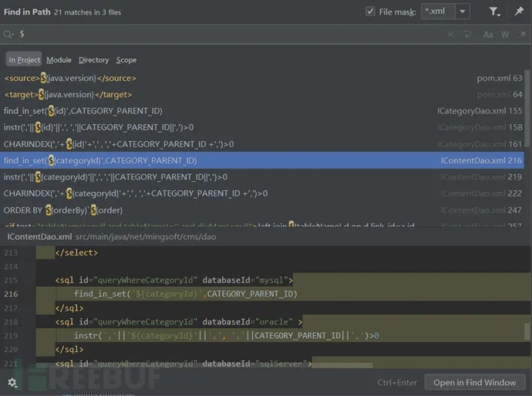Screen dimensions: 532x396
Task: Select pom.xml line 63 source result
Action: [x=231, y=78]
